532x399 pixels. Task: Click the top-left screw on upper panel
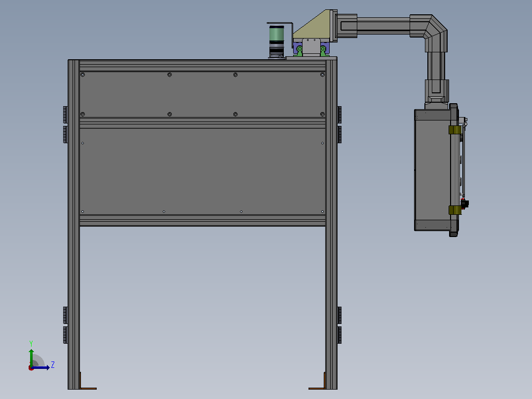(x=83, y=75)
